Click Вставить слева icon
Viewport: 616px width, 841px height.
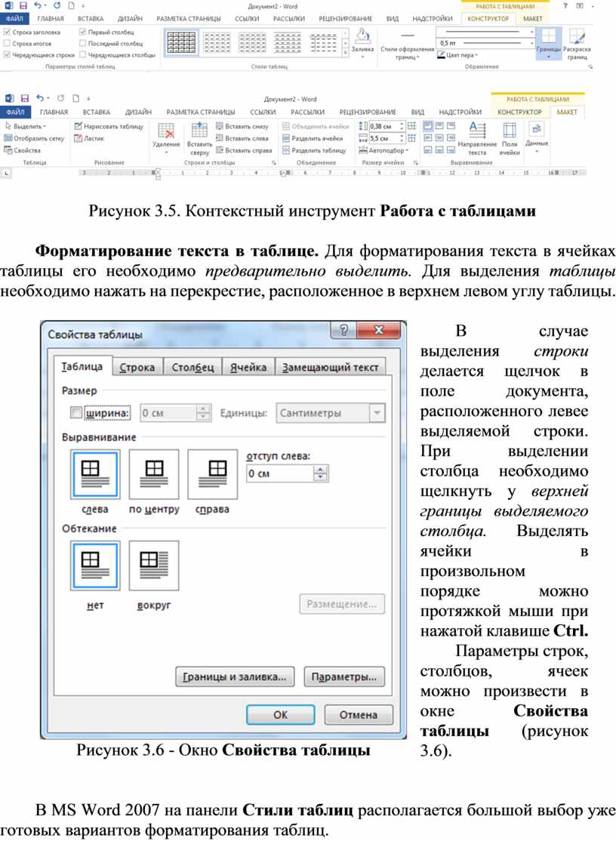[x=220, y=138]
